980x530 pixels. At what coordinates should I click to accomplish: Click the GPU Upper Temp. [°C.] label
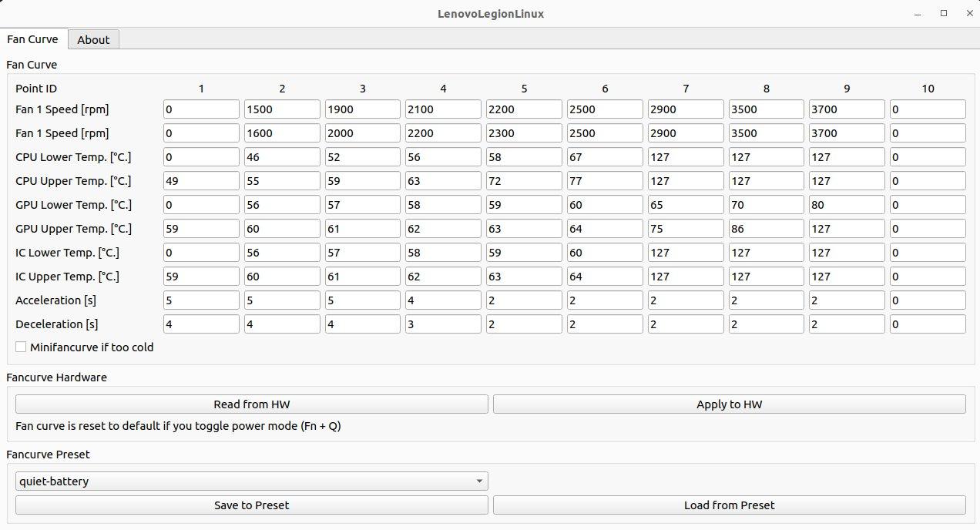73,229
